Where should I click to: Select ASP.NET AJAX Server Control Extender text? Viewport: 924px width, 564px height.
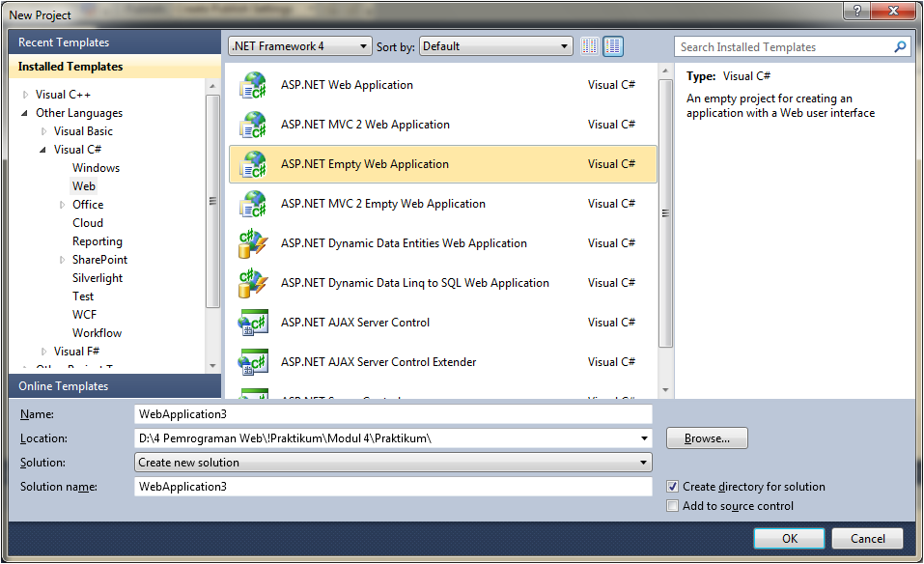pyautogui.click(x=378, y=362)
